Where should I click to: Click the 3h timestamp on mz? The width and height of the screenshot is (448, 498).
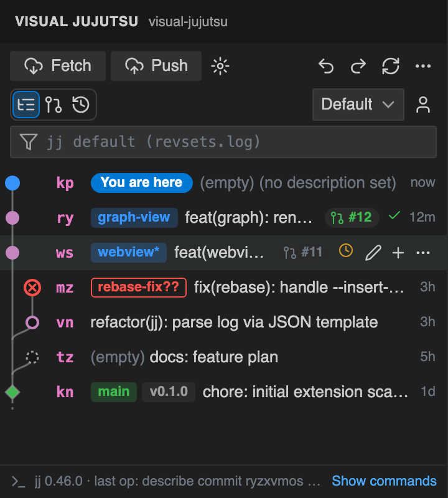[x=427, y=288]
